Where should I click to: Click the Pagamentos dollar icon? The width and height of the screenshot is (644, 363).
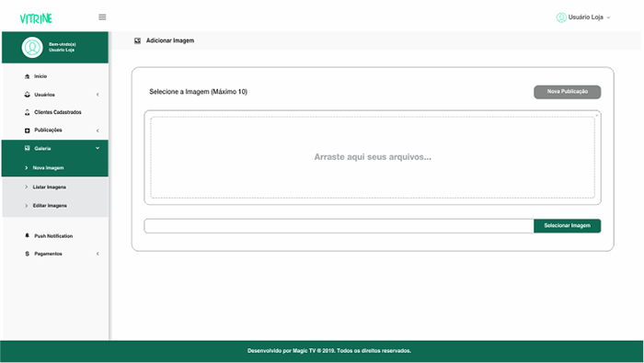pos(27,254)
